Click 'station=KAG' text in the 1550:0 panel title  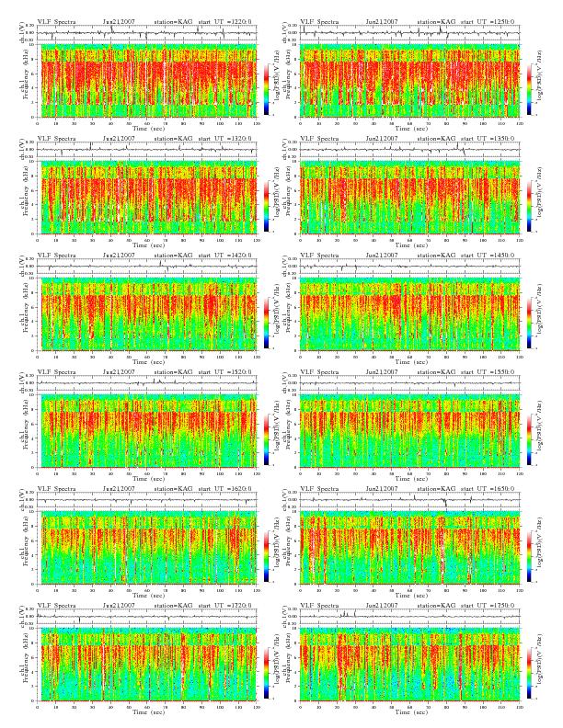436,372
